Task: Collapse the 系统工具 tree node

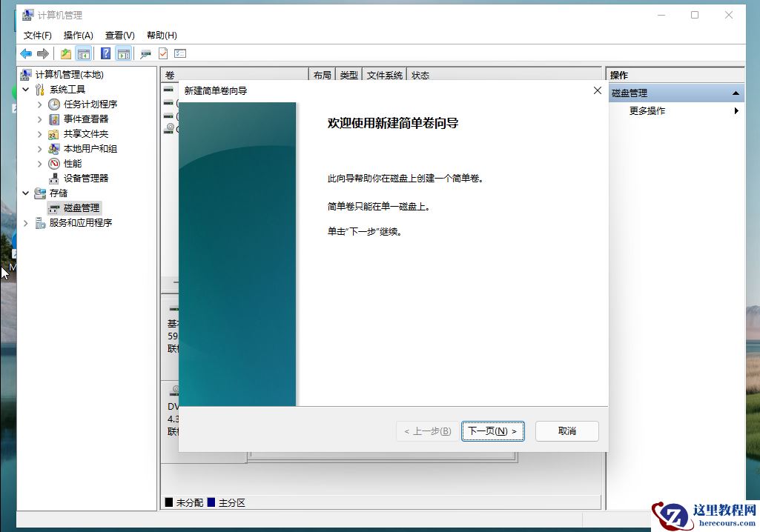Action: tap(24, 89)
